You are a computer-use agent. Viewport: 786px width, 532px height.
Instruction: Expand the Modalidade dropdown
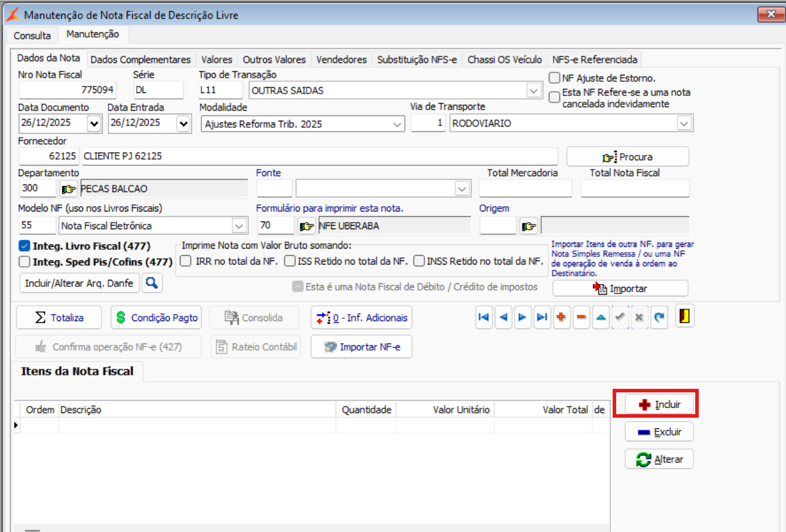(397, 124)
